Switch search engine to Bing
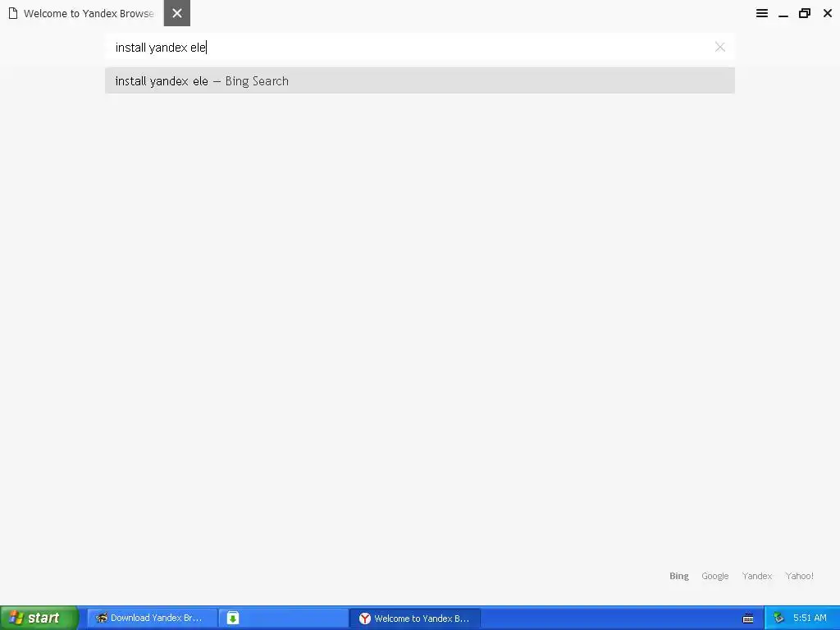 [678, 576]
